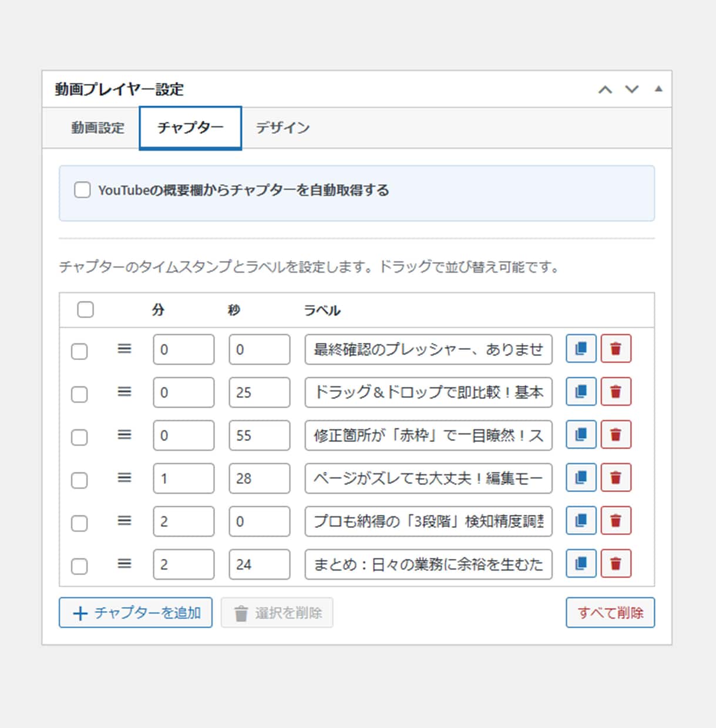
Task: Delete the chapter at 0 min 55 sec
Action: (x=616, y=434)
